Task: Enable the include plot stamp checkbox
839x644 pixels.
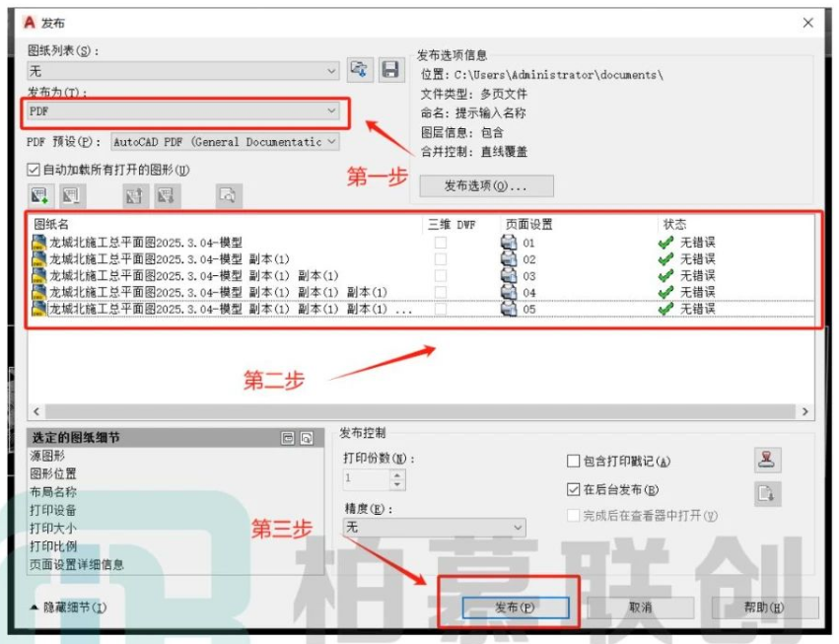Action: pos(573,461)
